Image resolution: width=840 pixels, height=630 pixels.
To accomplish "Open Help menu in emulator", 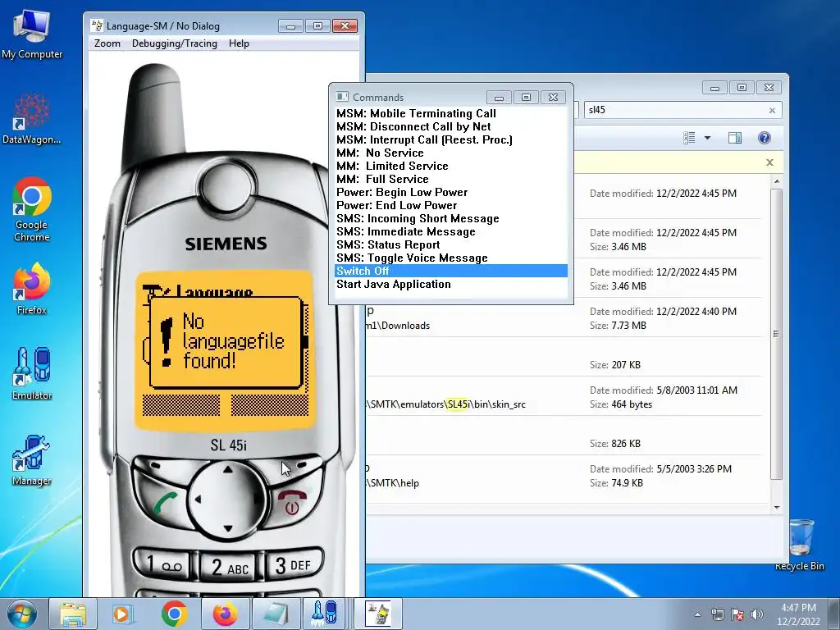I will [239, 43].
